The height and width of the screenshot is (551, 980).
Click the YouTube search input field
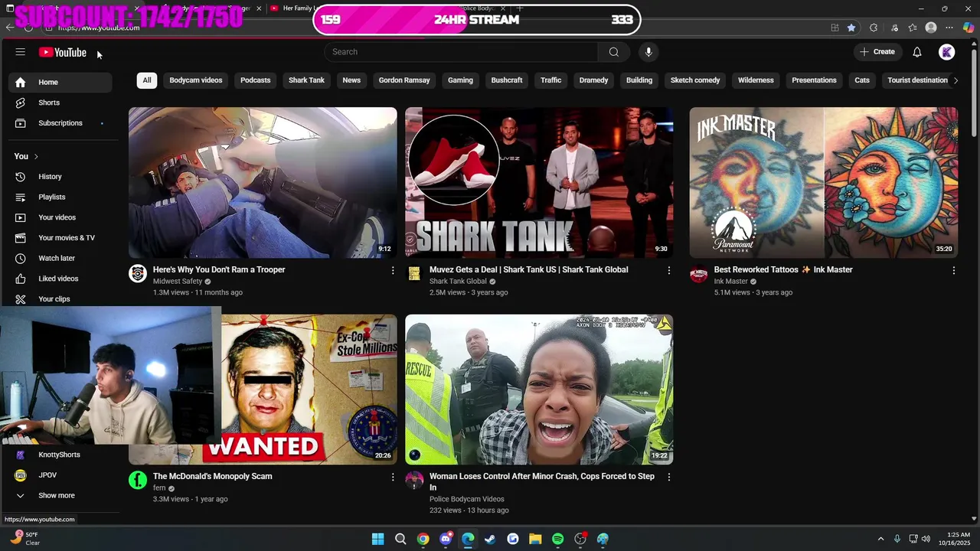coord(461,52)
